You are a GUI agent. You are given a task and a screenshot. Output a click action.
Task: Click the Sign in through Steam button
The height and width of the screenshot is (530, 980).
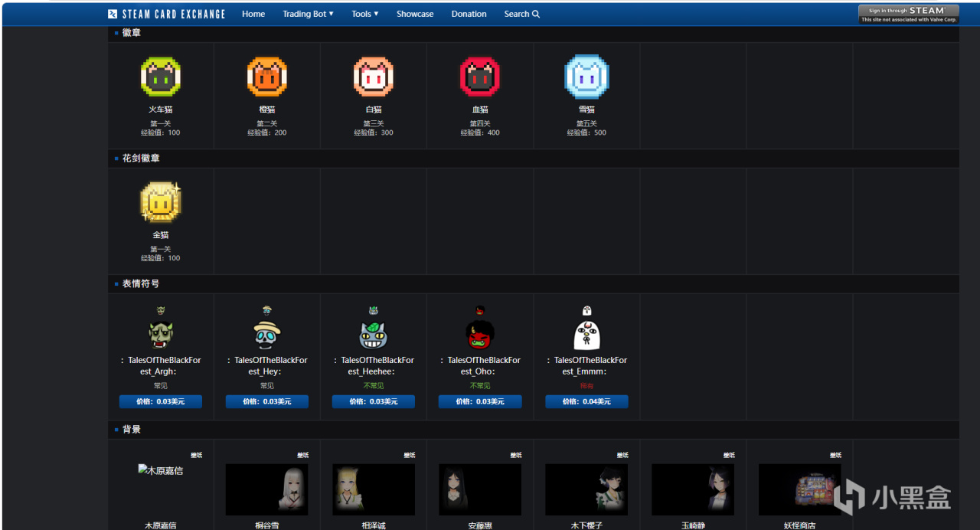(x=908, y=14)
